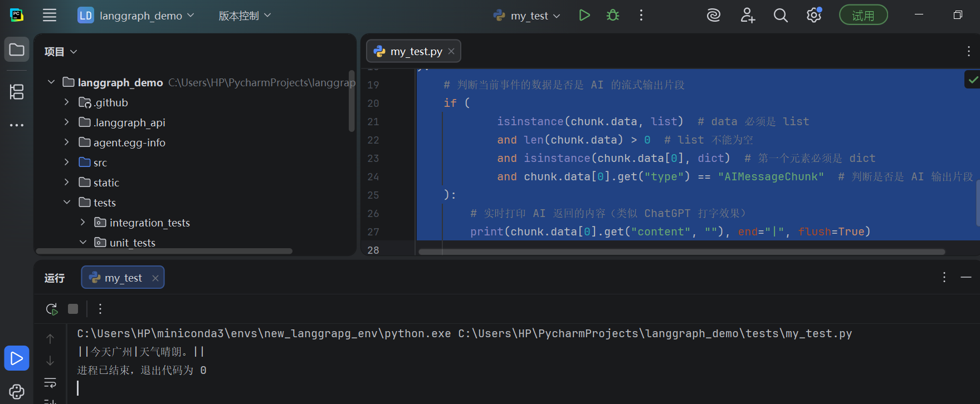Go up the stack trace arrow
This screenshot has height=404, width=980.
pos(50,339)
